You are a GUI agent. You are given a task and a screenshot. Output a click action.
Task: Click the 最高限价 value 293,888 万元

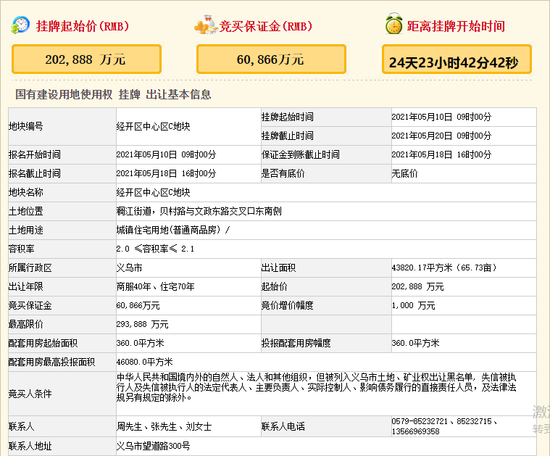[142, 324]
